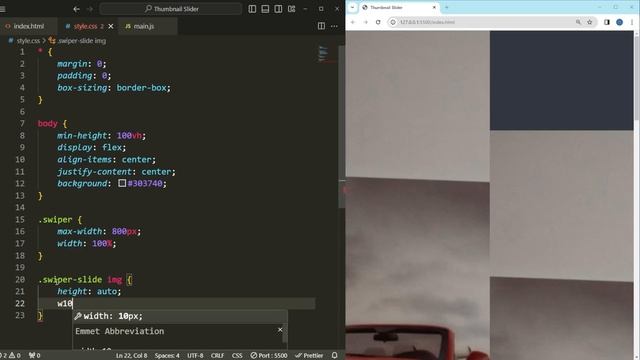The width and height of the screenshot is (640, 360).
Task: Go forward in Chrome browser
Action: (366, 22)
